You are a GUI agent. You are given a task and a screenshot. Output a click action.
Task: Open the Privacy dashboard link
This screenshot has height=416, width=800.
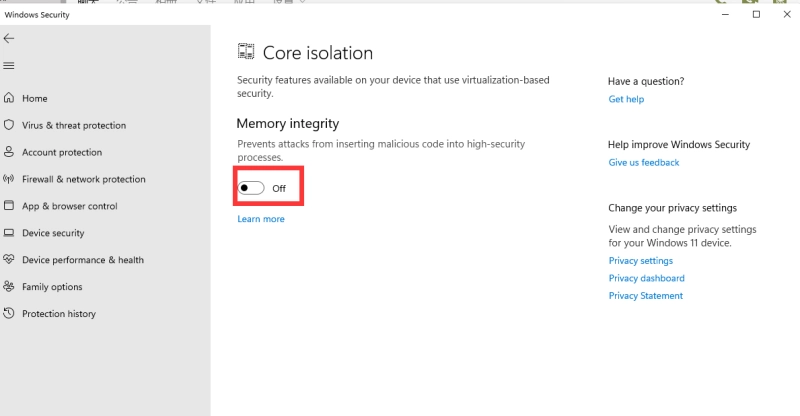point(646,278)
